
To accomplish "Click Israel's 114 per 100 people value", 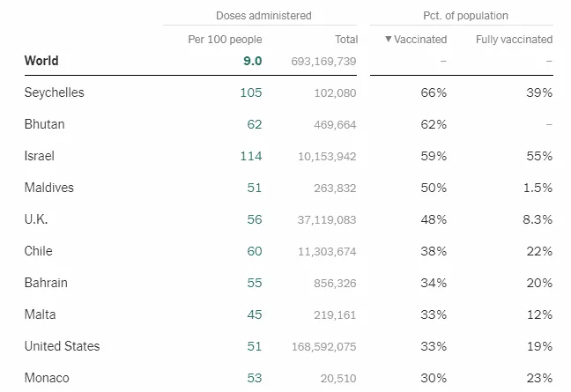I will click(x=252, y=156).
